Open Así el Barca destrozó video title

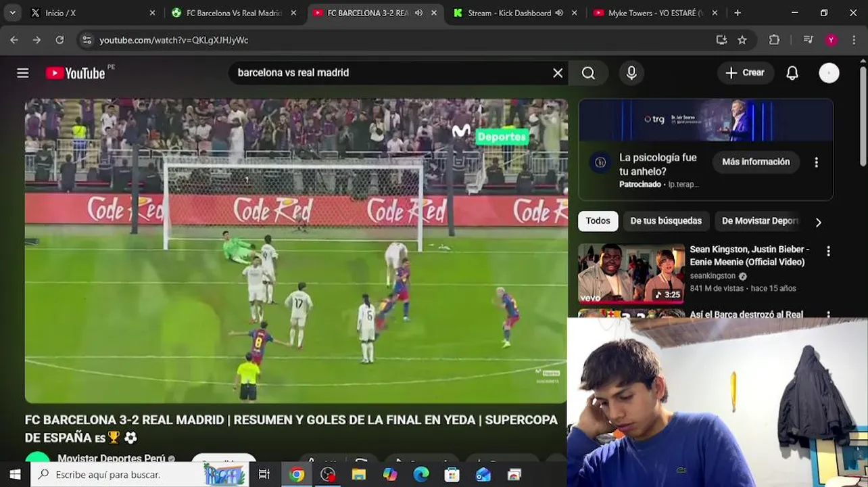746,315
